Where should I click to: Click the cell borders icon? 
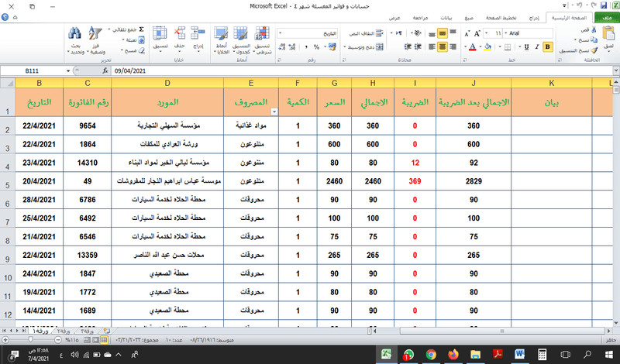(x=508, y=46)
